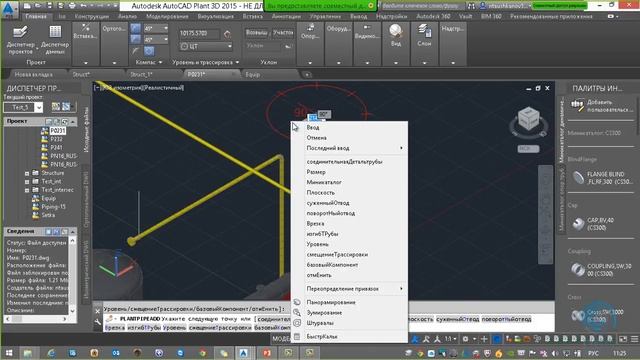Click the Зумирование magnifier icon in menu

[297, 313]
